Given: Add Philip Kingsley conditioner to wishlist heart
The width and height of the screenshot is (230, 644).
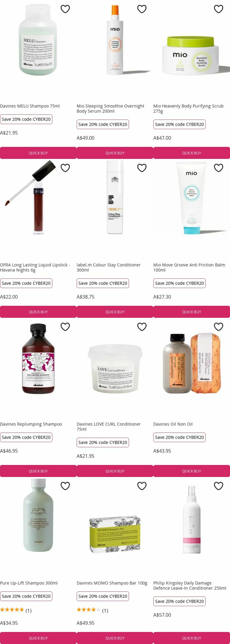Looking at the screenshot, I should pyautogui.click(x=218, y=486).
